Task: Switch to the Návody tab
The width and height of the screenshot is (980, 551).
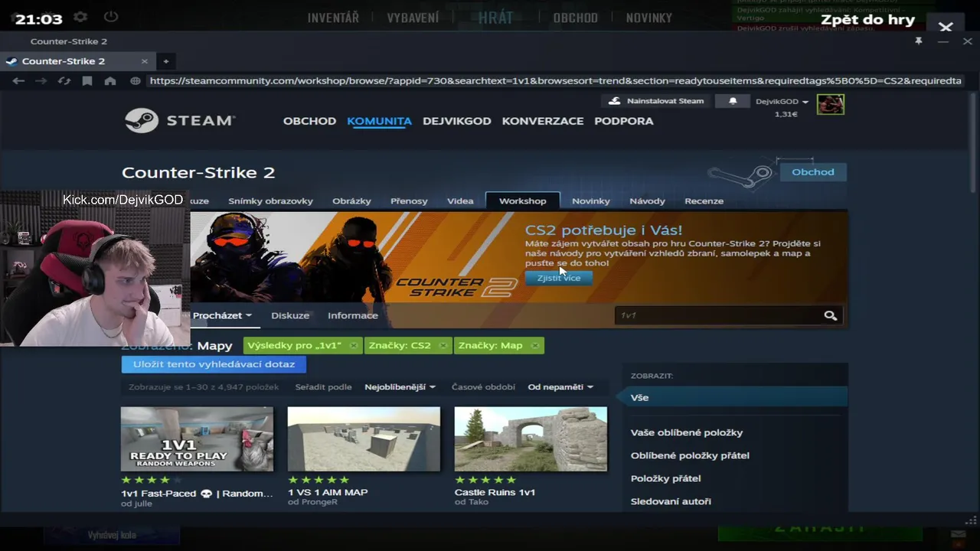Action: point(647,201)
